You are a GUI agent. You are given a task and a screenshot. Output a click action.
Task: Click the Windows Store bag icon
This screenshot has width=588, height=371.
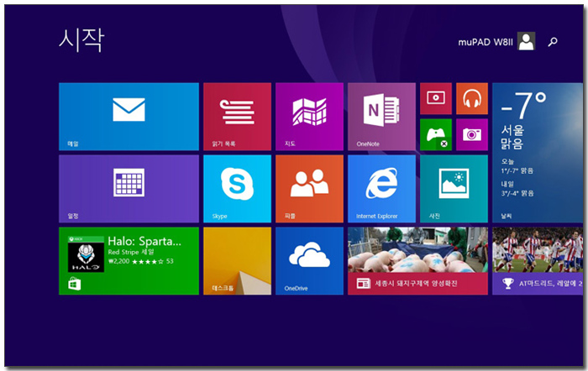74,284
